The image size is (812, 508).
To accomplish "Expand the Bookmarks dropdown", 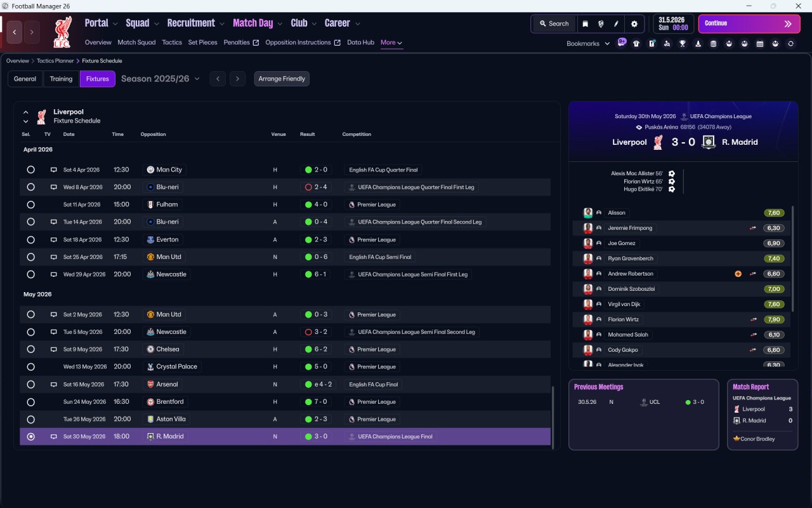I will [588, 44].
